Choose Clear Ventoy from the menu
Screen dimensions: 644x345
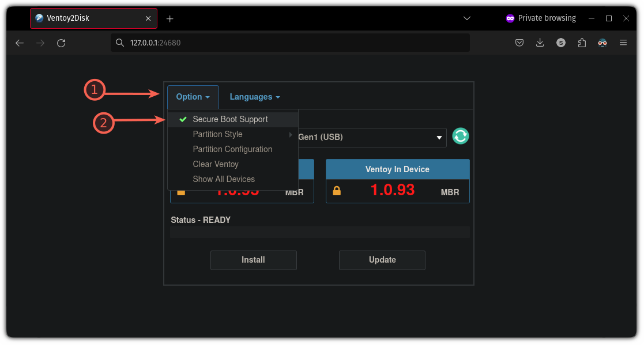233,164
